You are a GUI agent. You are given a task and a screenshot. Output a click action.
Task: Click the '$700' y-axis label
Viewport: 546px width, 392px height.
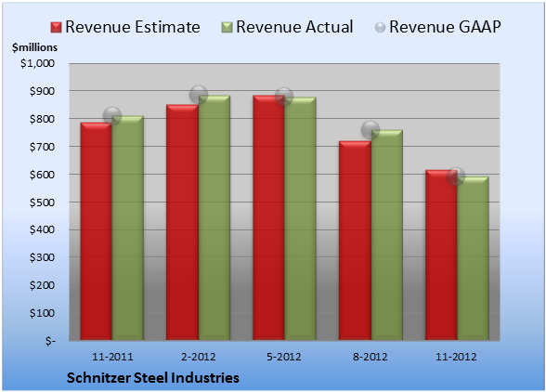pos(42,147)
